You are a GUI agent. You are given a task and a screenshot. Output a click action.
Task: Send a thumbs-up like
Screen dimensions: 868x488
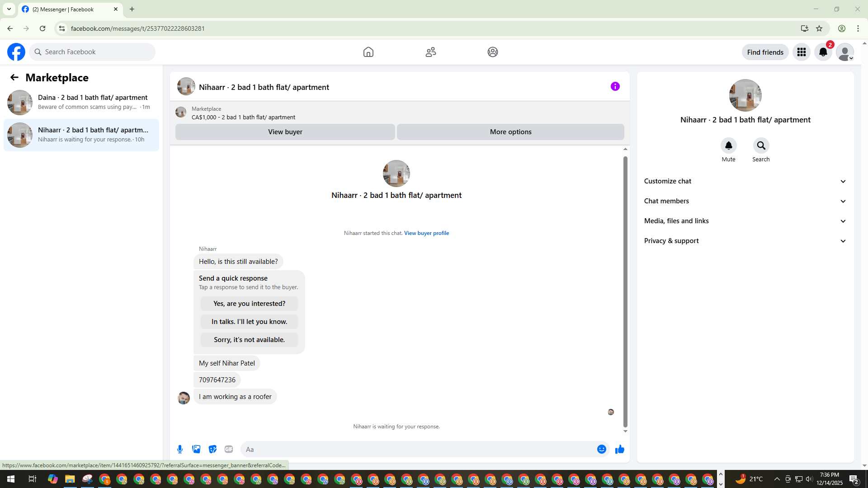[619, 449]
